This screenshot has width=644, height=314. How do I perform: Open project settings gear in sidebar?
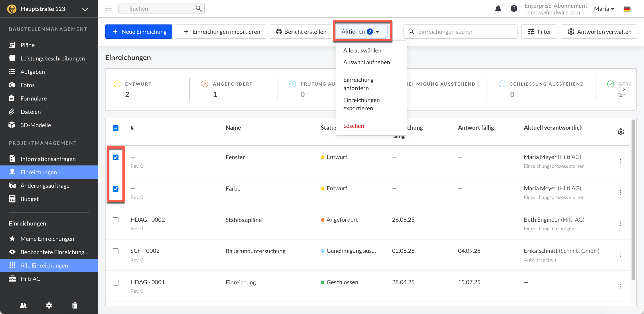pos(49,305)
